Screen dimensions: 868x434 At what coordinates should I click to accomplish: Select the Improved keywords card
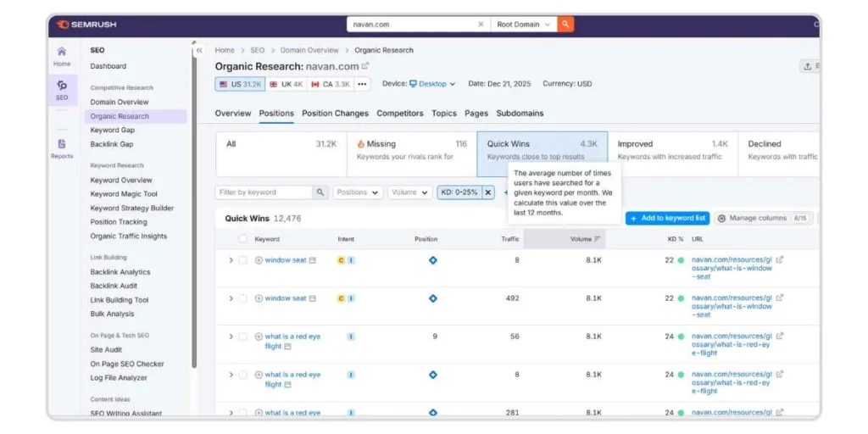point(672,154)
